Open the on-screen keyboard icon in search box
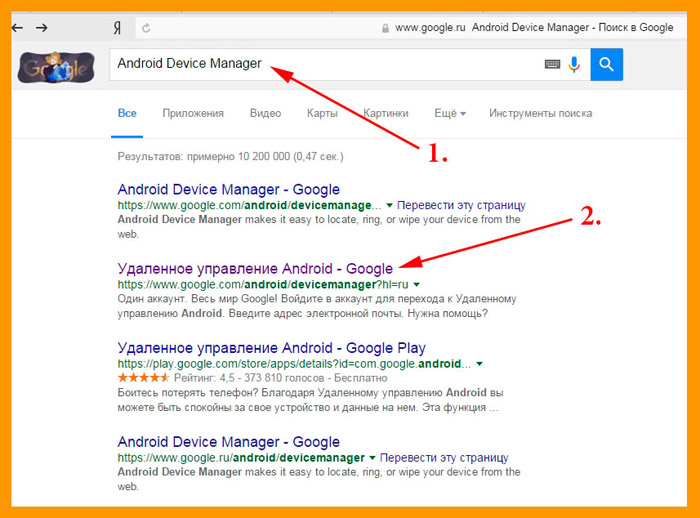This screenshot has height=518, width=700. [x=552, y=64]
